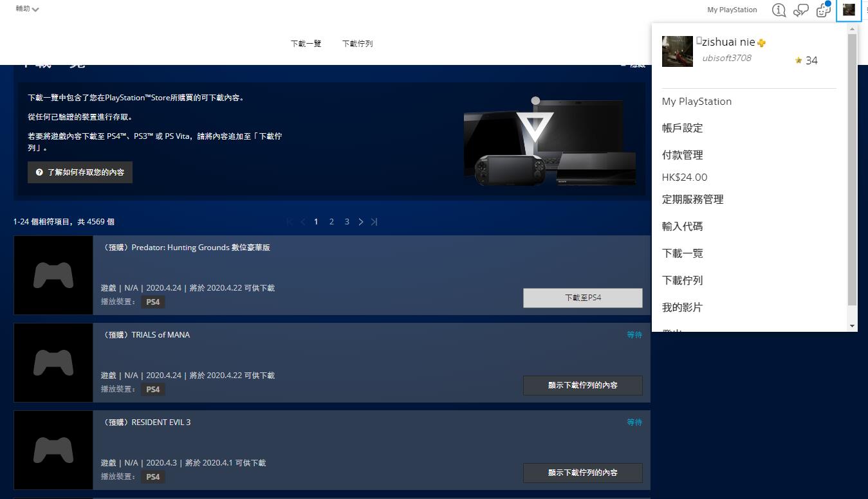Image resolution: width=868 pixels, height=499 pixels.
Task: Click TRIALS of MANA game thumbnail
Action: (x=53, y=363)
